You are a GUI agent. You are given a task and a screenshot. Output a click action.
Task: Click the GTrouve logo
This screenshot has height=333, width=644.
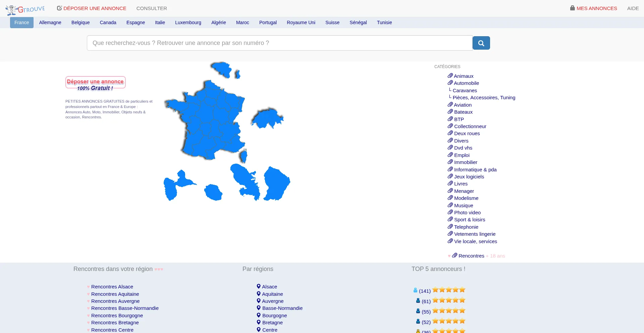pyautogui.click(x=25, y=9)
